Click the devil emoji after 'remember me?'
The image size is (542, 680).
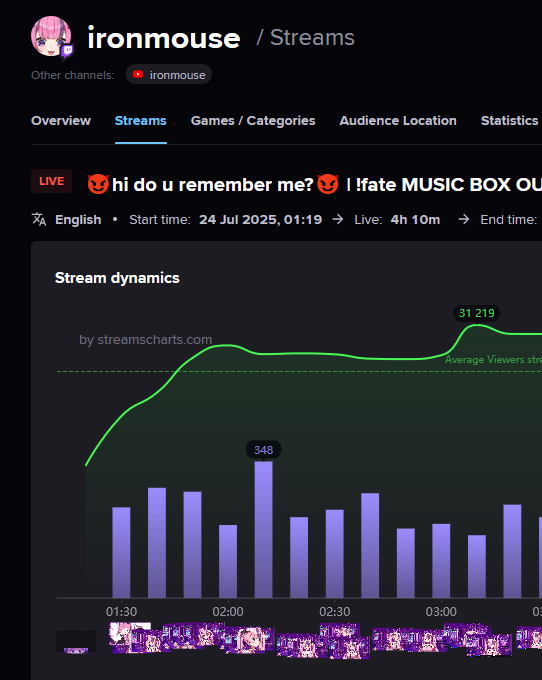328,184
